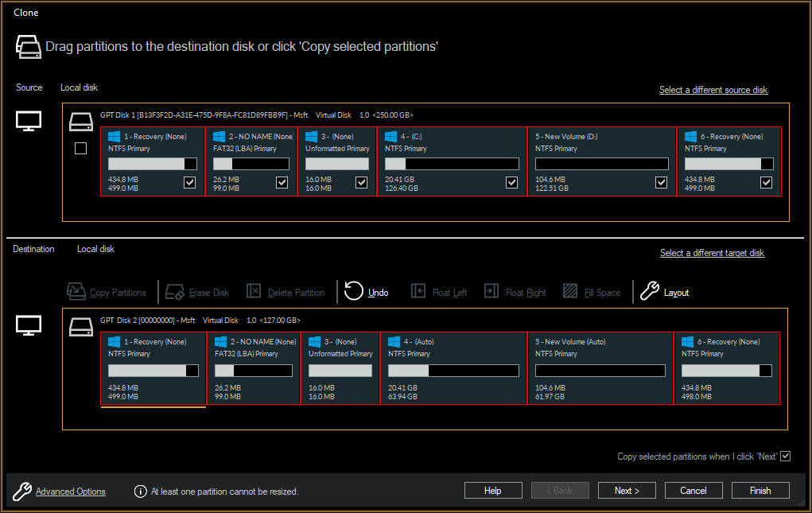Click the Fill Space icon

tap(570, 291)
